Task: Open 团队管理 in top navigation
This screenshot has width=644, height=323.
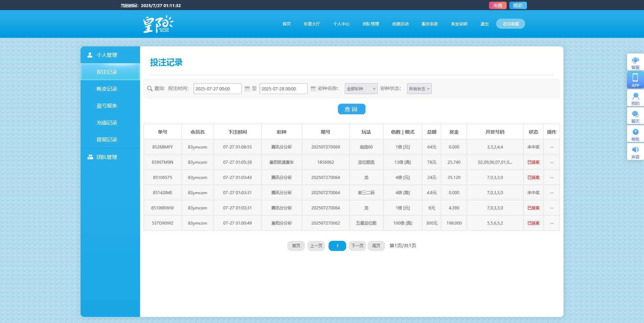Action: (371, 24)
